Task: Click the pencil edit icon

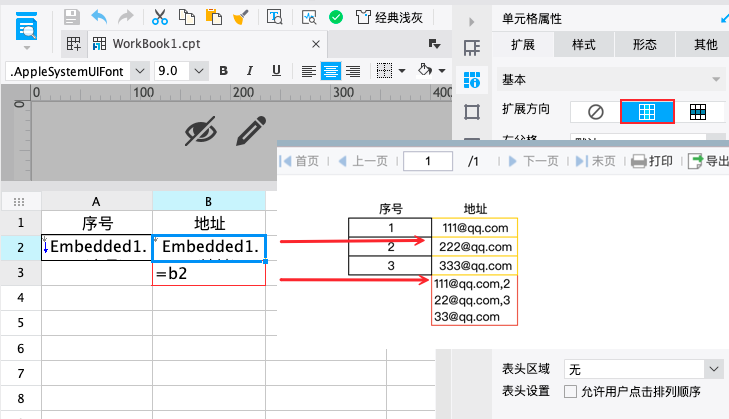Action: (x=251, y=131)
